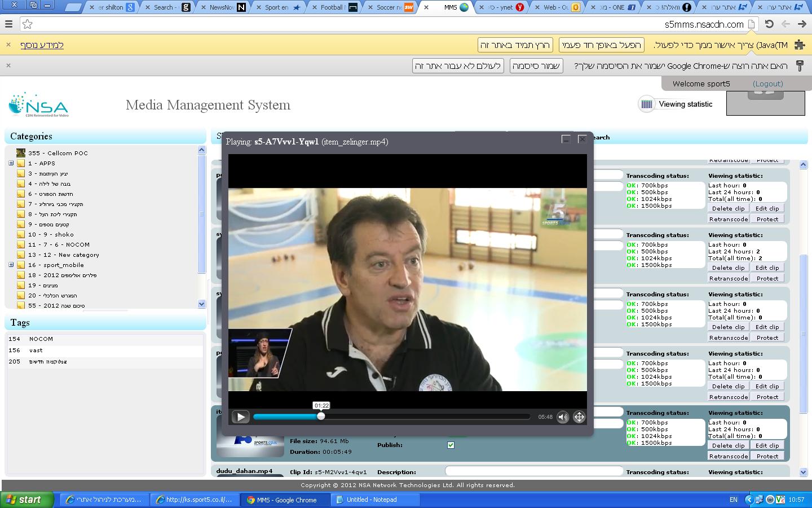Click the password key icon in infobar
812x508 pixels.
pos(800,66)
